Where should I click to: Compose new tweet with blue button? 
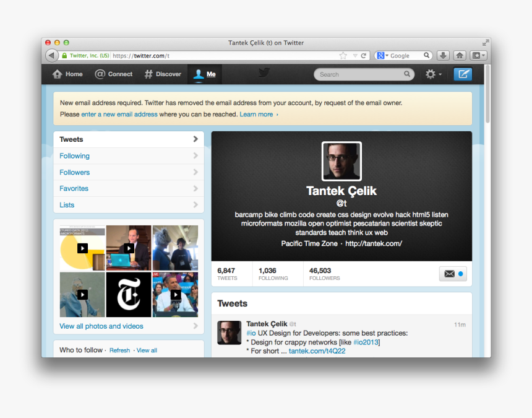tap(463, 74)
